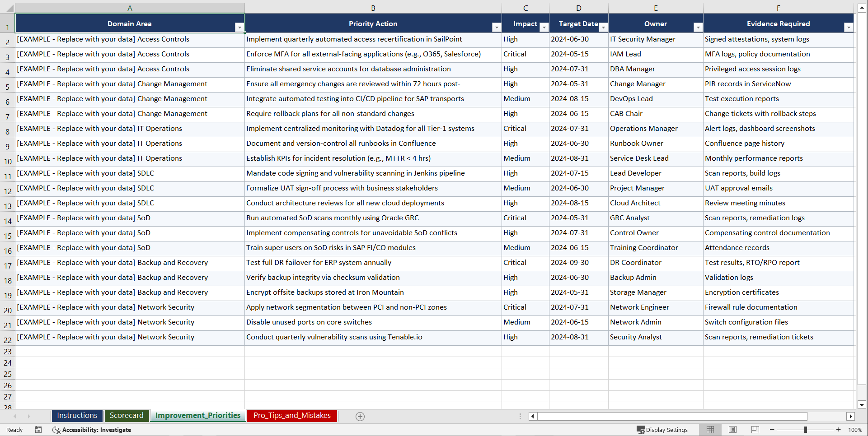Open Display Settings in the status bar
This screenshot has width=868, height=436.
click(662, 430)
